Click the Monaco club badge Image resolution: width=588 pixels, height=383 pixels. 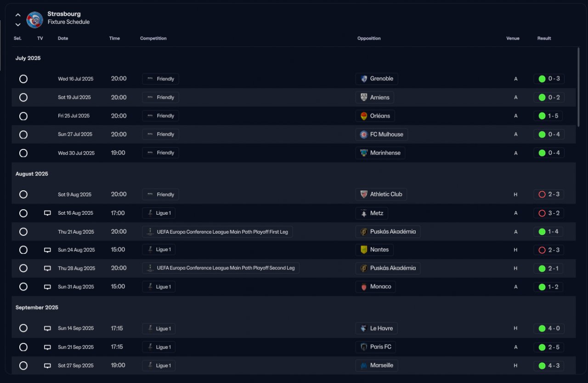click(x=364, y=287)
